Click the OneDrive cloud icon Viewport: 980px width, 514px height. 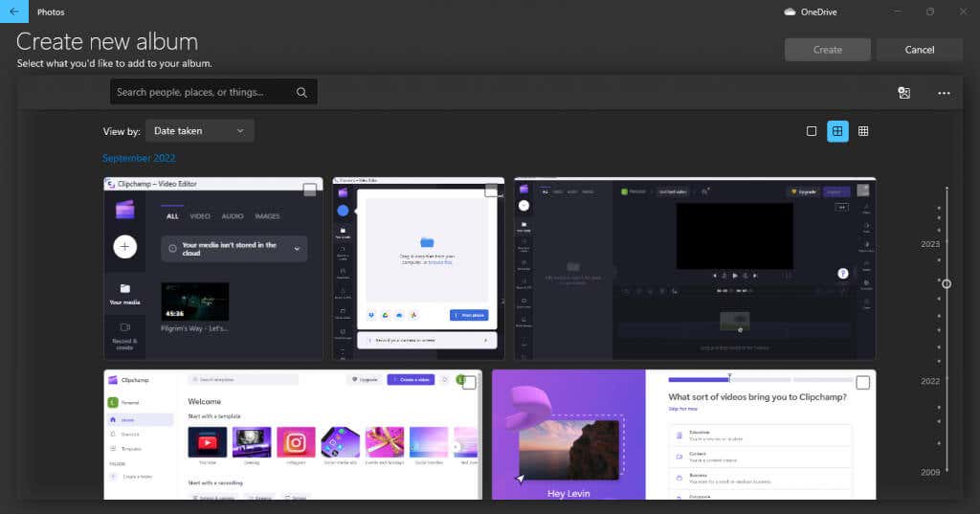790,11
